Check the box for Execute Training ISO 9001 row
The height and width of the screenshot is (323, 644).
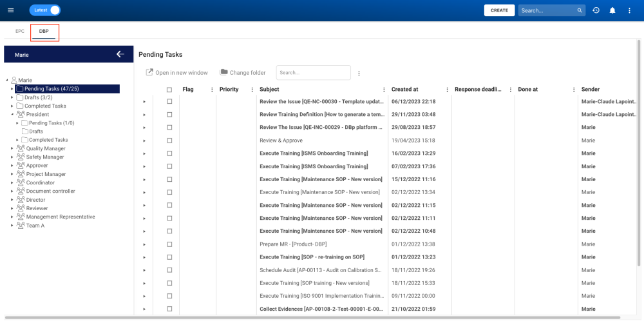tap(169, 296)
